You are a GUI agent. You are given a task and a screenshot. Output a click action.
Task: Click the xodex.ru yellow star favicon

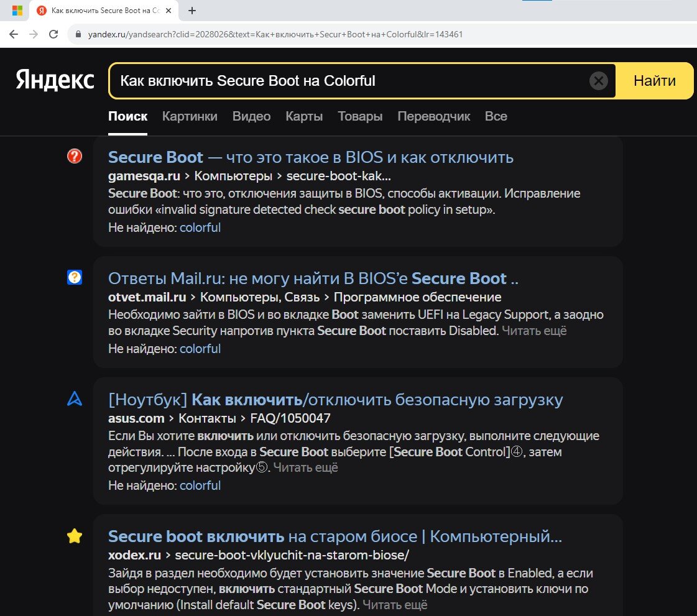coord(75,536)
